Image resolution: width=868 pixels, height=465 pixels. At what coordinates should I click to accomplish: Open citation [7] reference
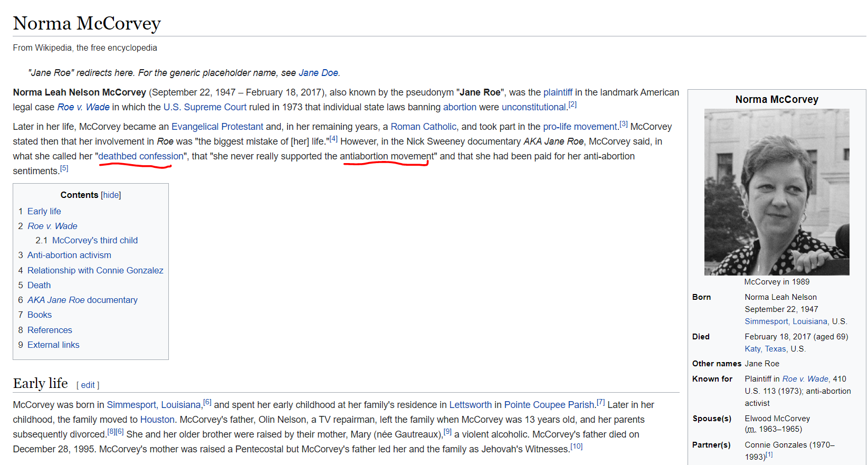pyautogui.click(x=601, y=402)
